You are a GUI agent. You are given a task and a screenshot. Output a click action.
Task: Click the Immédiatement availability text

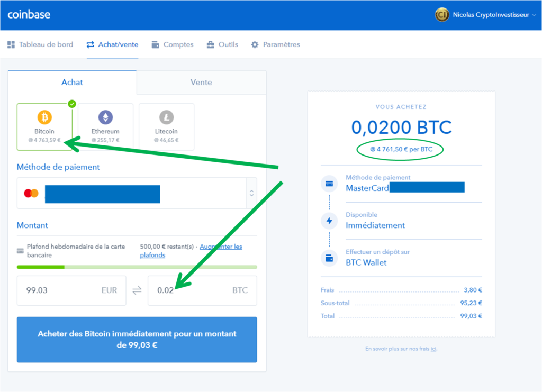pyautogui.click(x=375, y=225)
